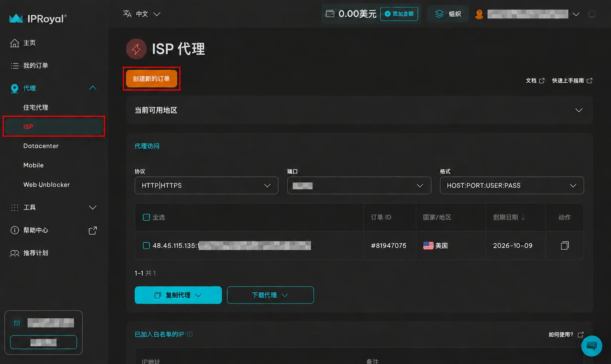Image resolution: width=611 pixels, height=364 pixels.
Task: Open the help center external link icon
Action: click(92, 231)
